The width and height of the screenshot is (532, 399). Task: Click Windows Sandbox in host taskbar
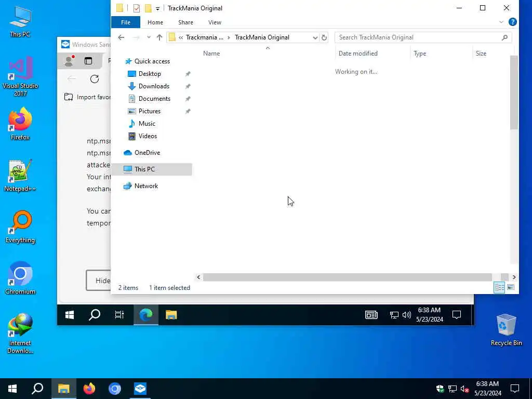(x=140, y=389)
